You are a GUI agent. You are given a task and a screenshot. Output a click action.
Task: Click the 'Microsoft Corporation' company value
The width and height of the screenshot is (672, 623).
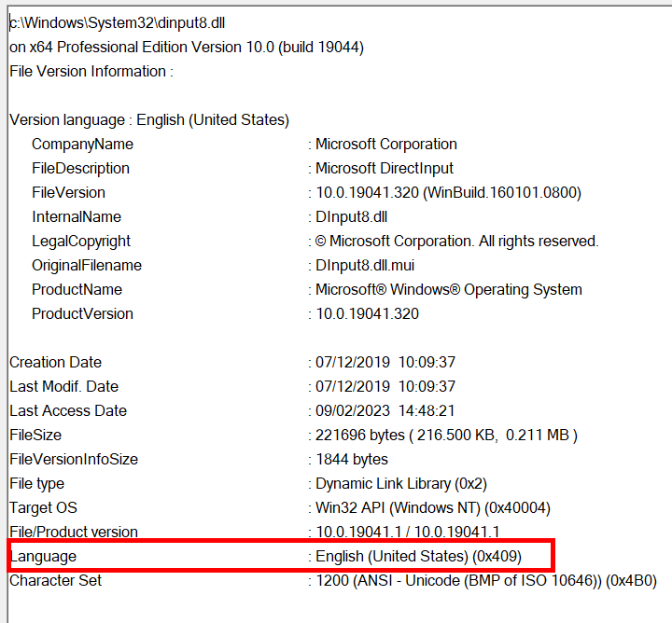(386, 145)
